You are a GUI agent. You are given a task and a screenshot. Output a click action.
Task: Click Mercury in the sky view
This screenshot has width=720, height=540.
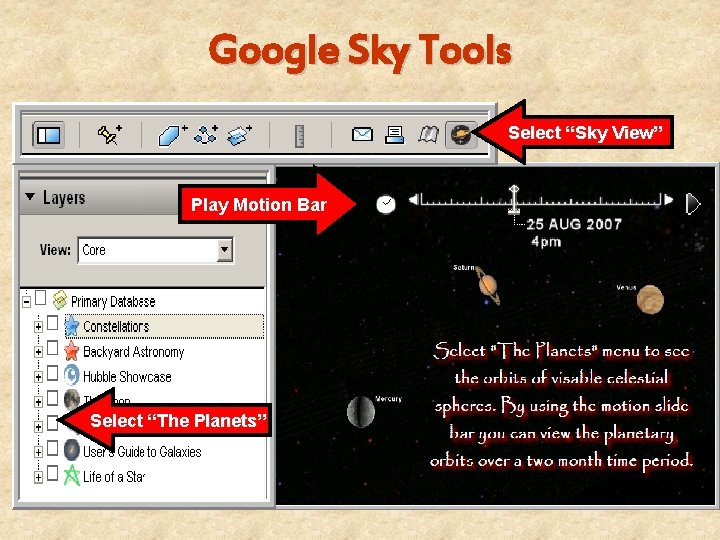tap(361, 411)
